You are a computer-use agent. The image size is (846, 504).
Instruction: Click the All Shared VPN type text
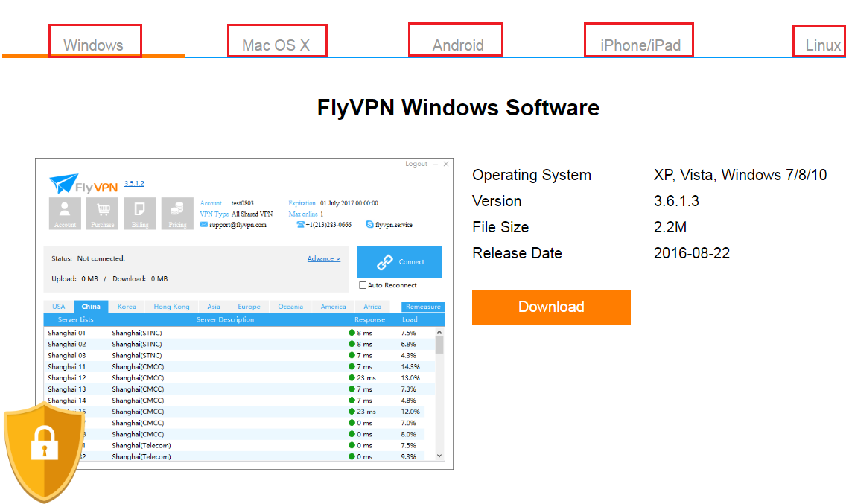tap(252, 214)
